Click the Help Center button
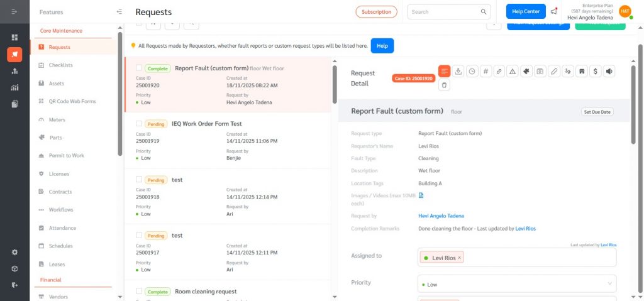Image resolution: width=644 pixels, height=301 pixels. coord(526,11)
